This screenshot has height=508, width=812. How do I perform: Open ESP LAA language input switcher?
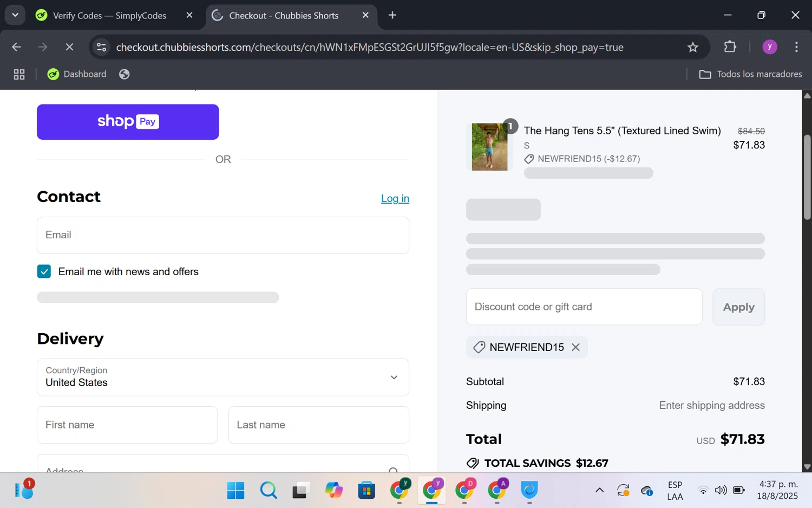point(675,490)
